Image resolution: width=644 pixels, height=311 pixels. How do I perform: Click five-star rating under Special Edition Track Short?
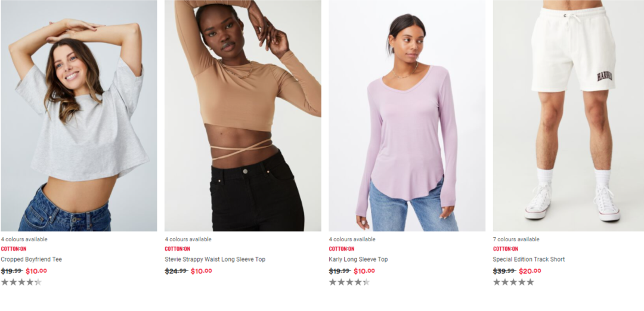513,282
